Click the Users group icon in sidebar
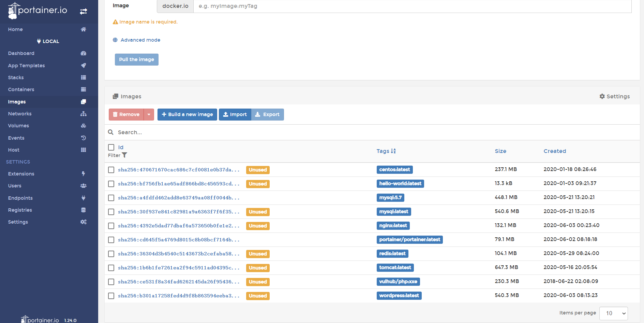 (84, 186)
